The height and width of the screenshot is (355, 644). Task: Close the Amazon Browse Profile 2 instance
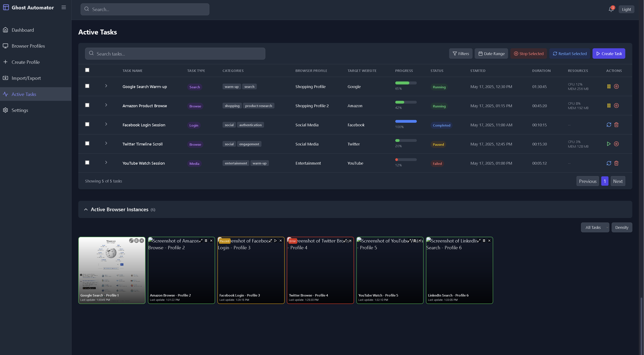click(211, 241)
